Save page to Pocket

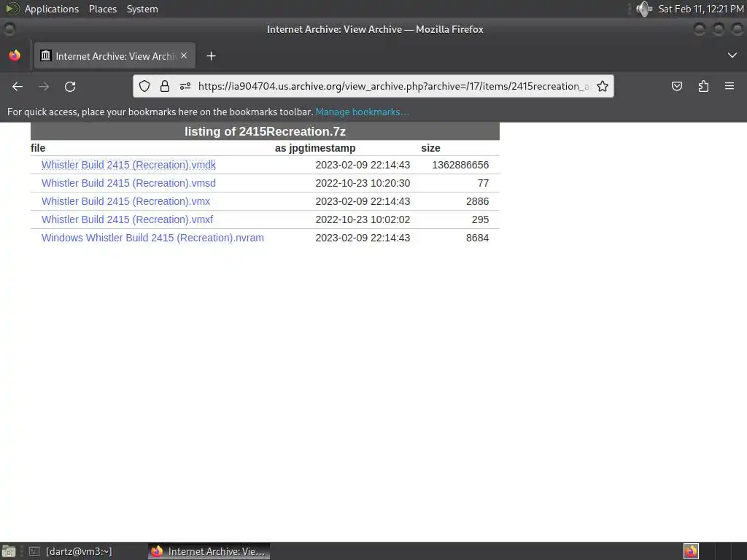[676, 86]
